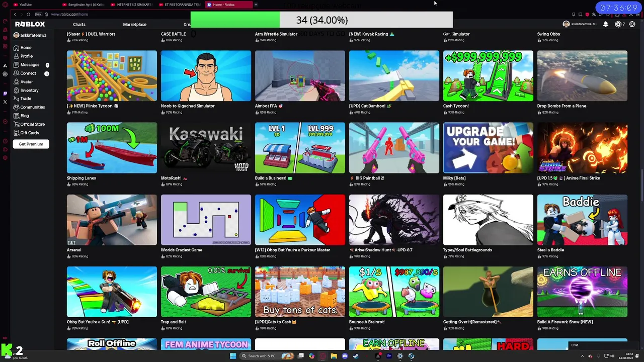
Task: Open MotoRush game thumbnail
Action: (206, 148)
